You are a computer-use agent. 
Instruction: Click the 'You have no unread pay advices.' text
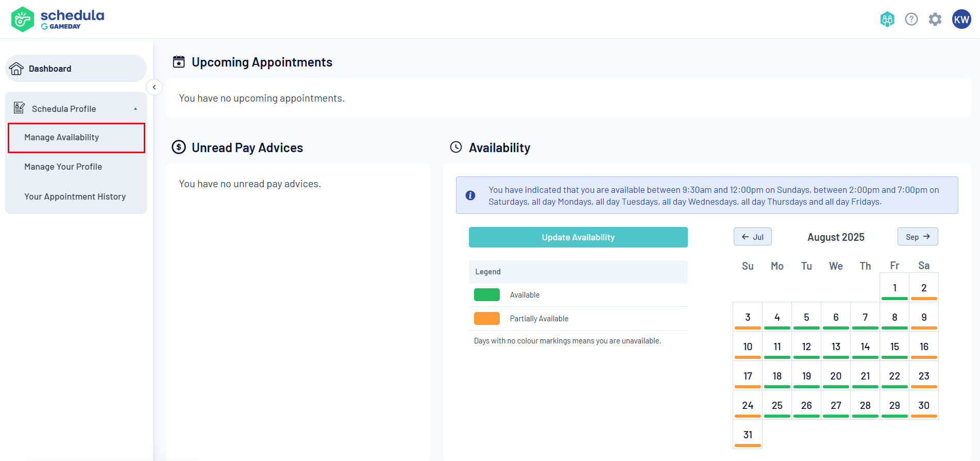250,184
